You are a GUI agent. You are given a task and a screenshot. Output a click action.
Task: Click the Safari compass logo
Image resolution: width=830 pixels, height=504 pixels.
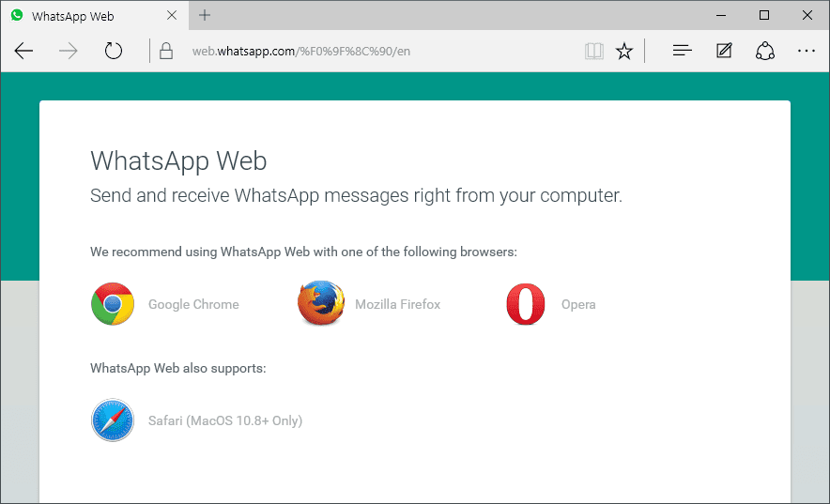[x=113, y=420]
